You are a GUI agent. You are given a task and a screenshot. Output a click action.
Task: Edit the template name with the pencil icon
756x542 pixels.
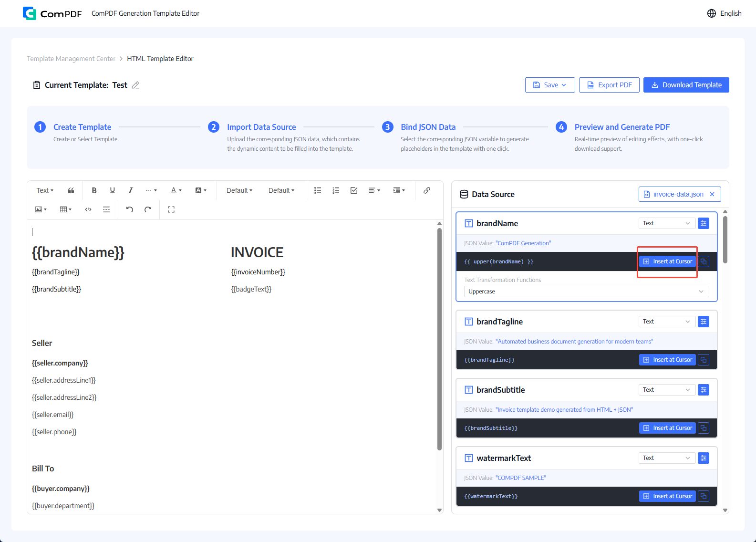tap(135, 85)
